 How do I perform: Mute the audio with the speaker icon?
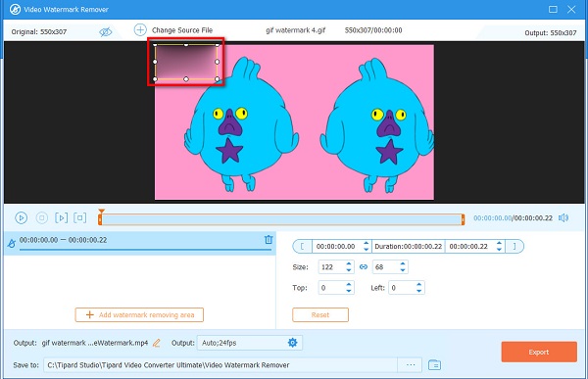click(x=563, y=217)
